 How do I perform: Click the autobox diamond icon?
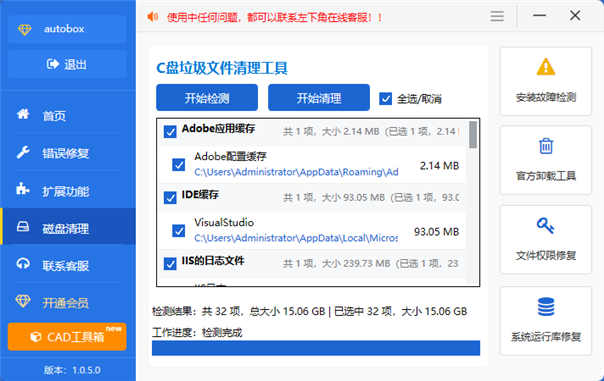click(25, 29)
